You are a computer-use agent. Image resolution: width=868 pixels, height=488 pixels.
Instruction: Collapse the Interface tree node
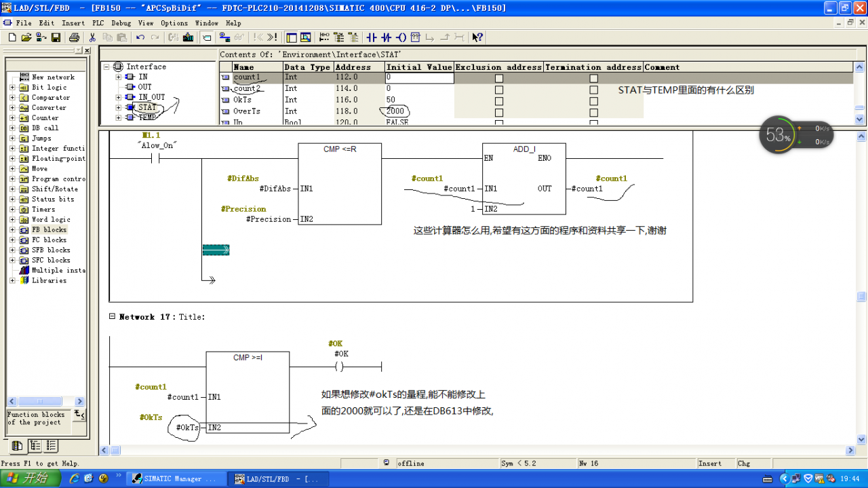[x=106, y=67]
